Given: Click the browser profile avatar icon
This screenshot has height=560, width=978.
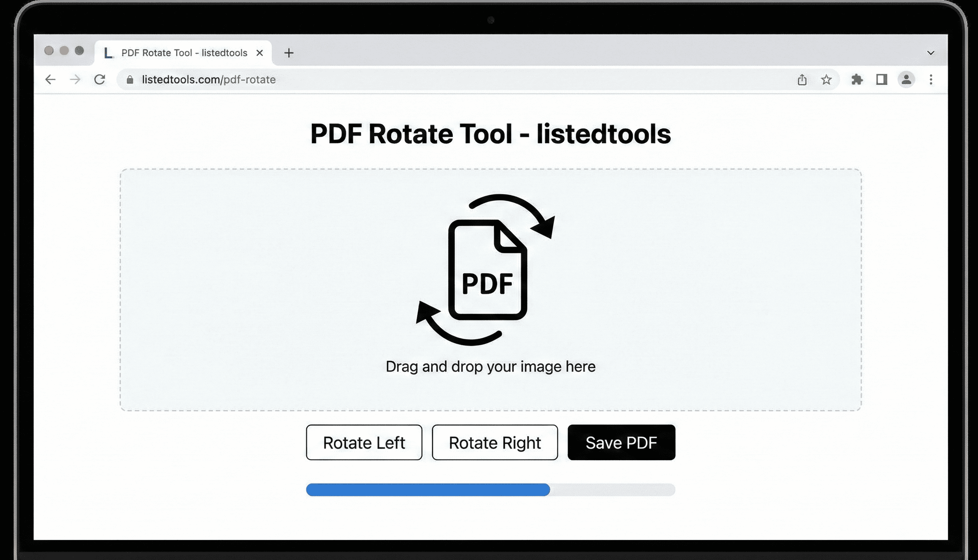Looking at the screenshot, I should tap(906, 80).
